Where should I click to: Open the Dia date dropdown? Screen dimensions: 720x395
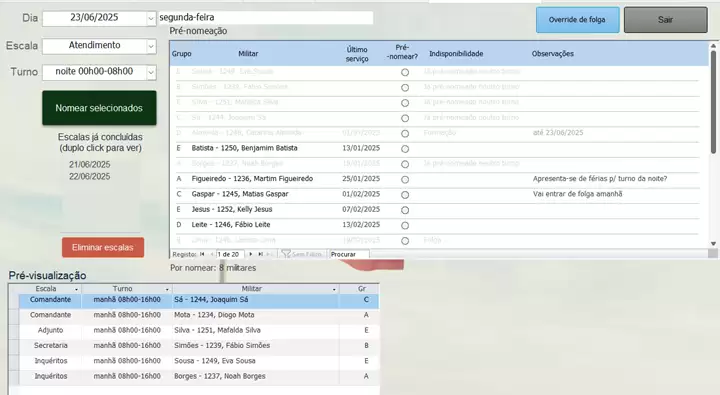click(151, 18)
